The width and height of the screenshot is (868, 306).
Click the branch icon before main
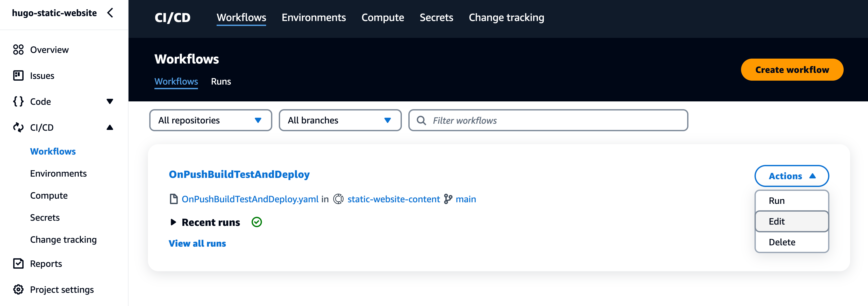click(x=447, y=199)
